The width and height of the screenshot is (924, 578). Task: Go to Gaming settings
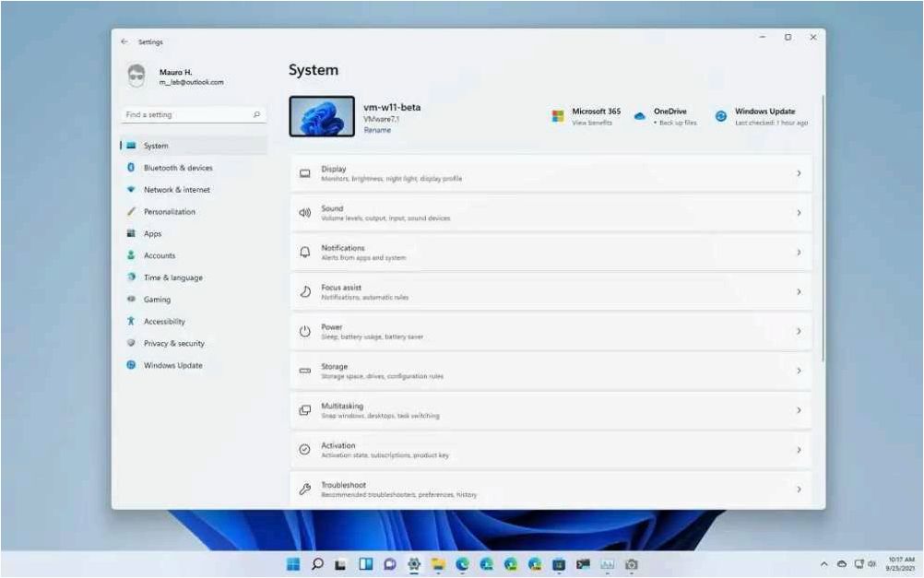[194, 300]
